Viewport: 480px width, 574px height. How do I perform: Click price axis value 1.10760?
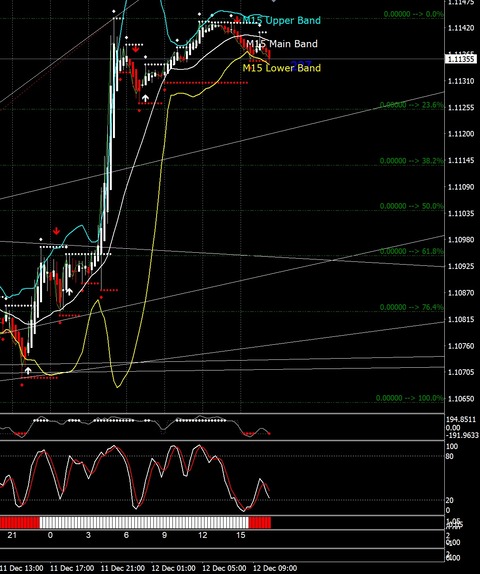461,346
